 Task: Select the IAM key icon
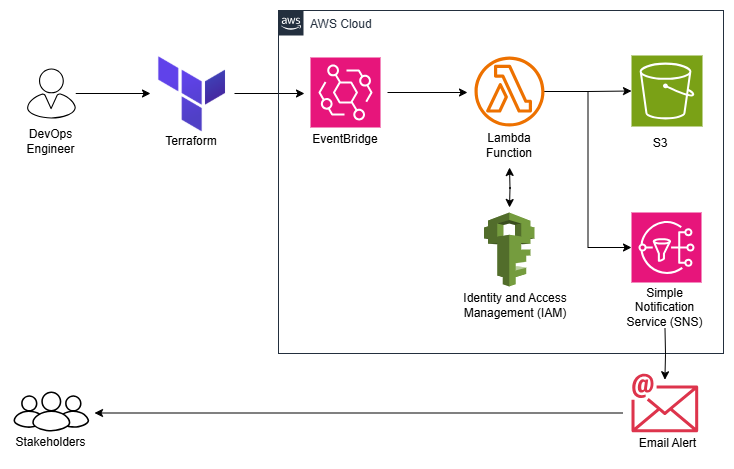click(x=509, y=249)
